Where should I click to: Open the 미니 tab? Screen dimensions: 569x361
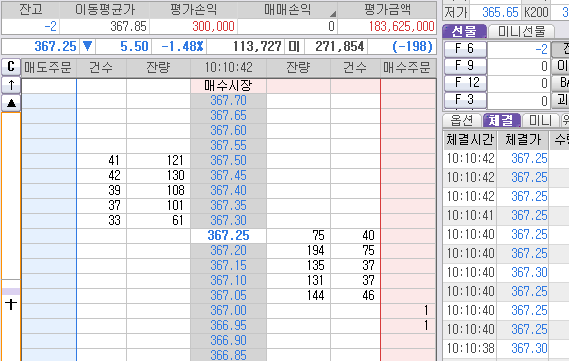(x=540, y=120)
